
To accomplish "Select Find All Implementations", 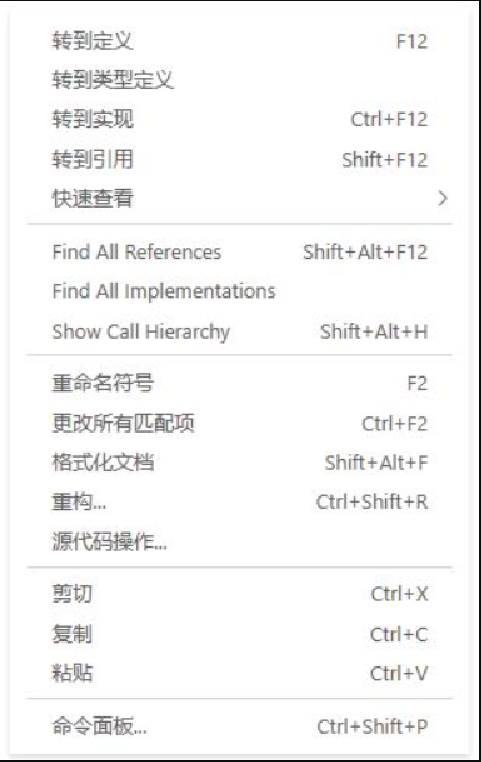I will (240, 292).
